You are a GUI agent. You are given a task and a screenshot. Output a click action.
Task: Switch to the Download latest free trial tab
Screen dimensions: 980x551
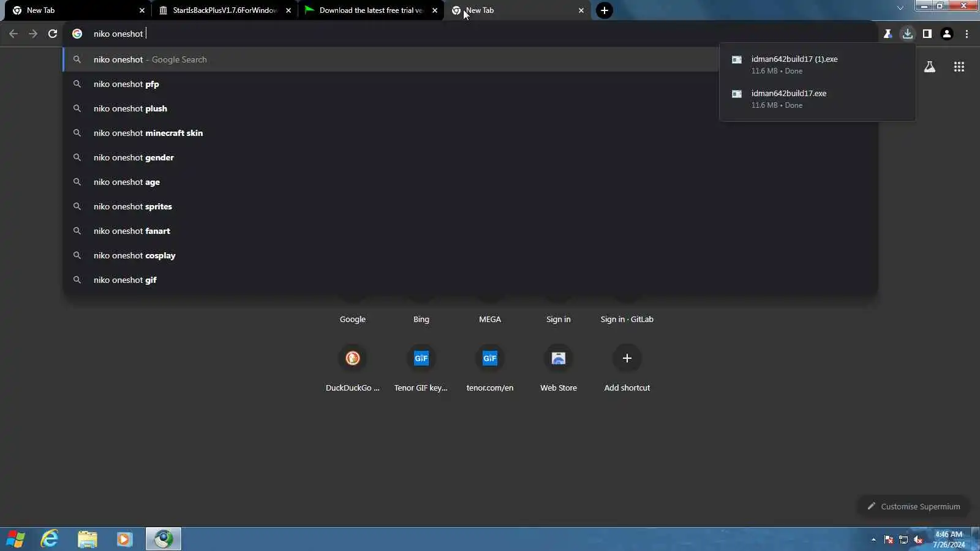click(x=370, y=10)
